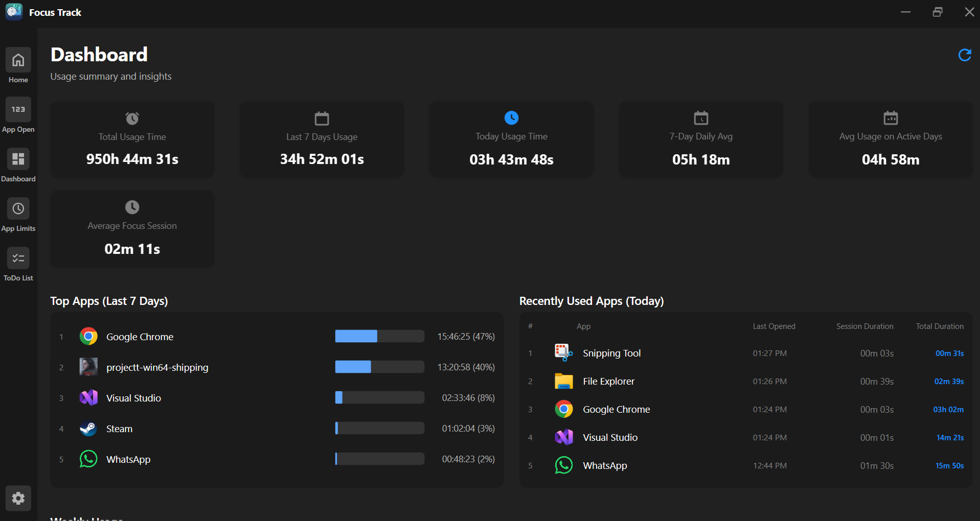The width and height of the screenshot is (980, 521).
Task: Click Google Chrome icon in Recently Used
Action: [x=564, y=409]
